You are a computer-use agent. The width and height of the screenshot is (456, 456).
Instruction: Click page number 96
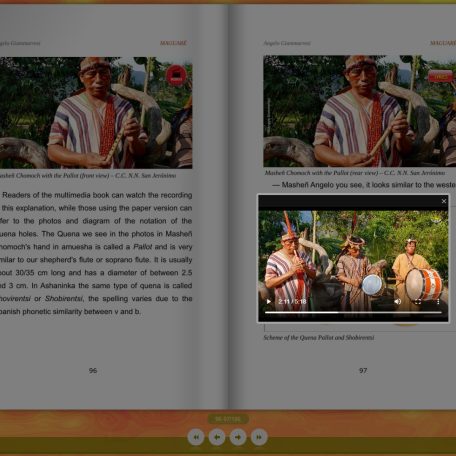[93, 371]
